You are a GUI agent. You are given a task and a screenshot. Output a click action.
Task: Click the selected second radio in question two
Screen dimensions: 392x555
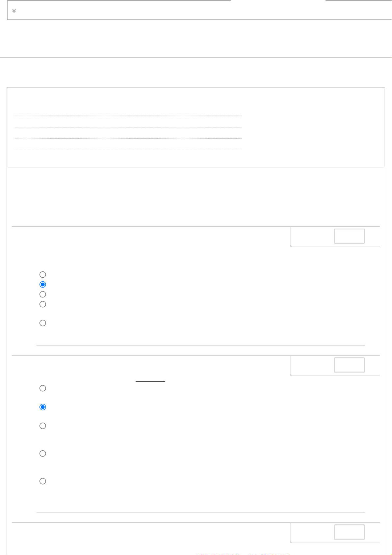(x=42, y=407)
